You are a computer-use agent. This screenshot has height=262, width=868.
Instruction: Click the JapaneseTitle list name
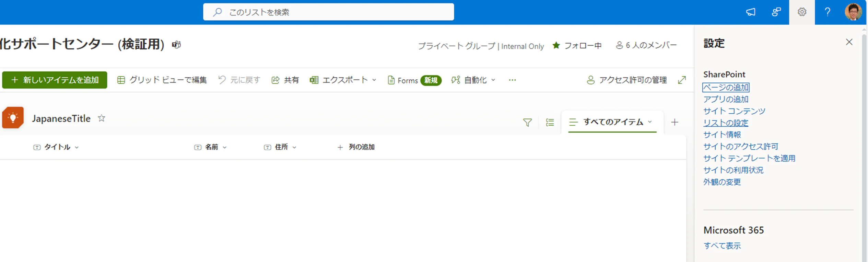(x=61, y=118)
